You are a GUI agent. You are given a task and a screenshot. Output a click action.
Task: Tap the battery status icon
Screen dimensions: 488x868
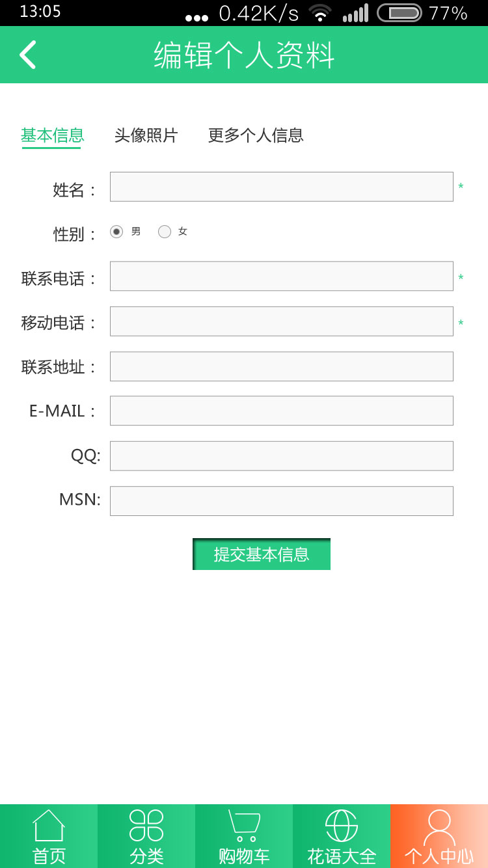coord(399,13)
